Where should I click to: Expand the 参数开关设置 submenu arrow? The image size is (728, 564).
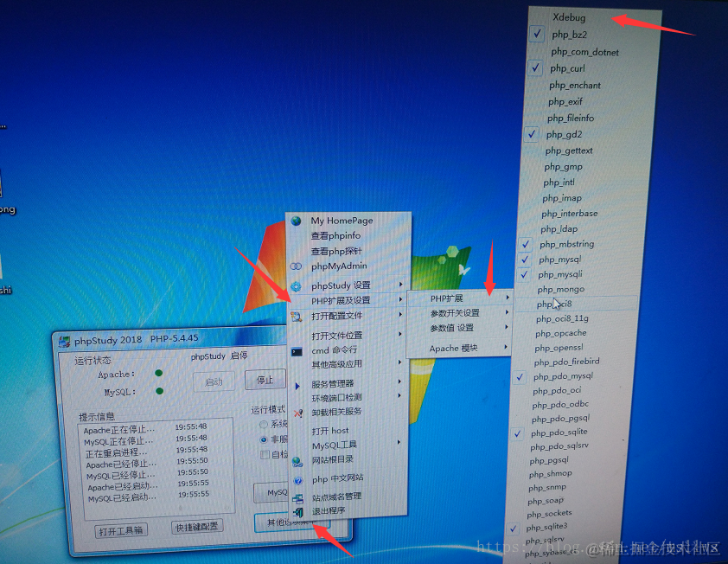click(x=507, y=312)
